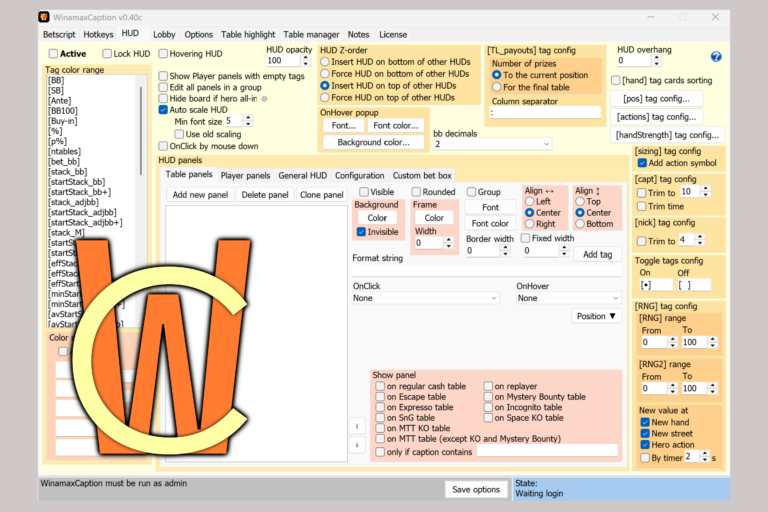Select [stack_bb] in tag color list
Screen dimensions: 768x512
click(x=68, y=171)
